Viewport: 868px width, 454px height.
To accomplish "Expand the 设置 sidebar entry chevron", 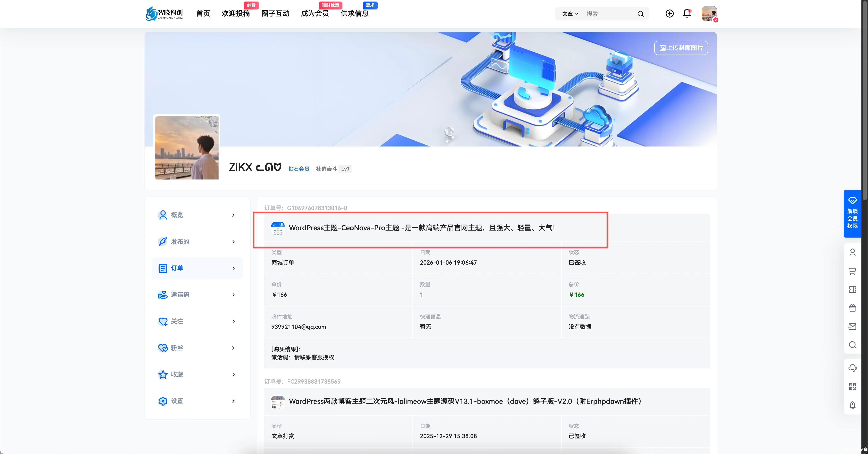I will click(x=233, y=401).
